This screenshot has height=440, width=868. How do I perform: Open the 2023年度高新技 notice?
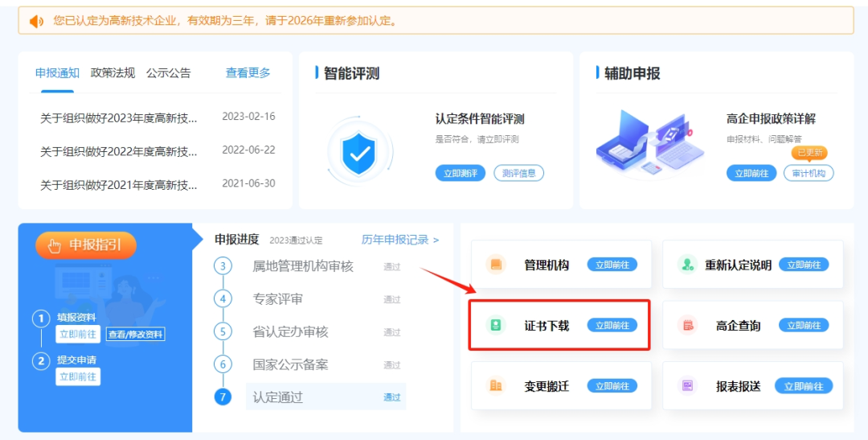point(118,118)
